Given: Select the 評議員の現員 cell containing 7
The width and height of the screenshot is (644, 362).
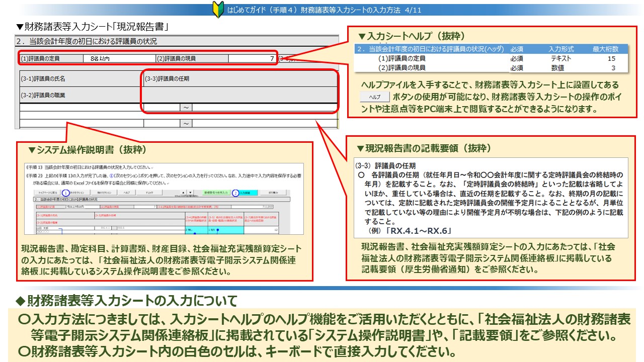Looking at the screenshot, I should coord(252,58).
